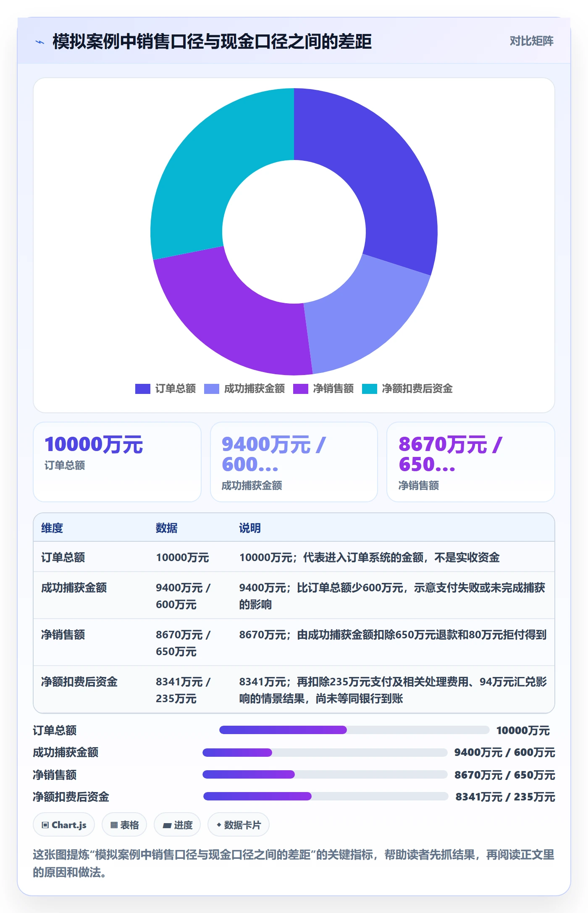Select the 净销售额 cell in table
The height and width of the screenshot is (913, 588).
63,635
